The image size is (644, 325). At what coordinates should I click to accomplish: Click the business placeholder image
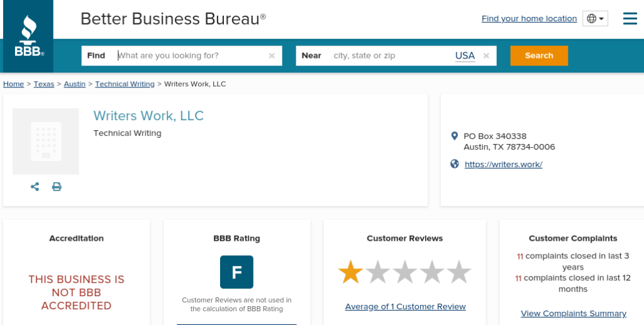pos(46,141)
